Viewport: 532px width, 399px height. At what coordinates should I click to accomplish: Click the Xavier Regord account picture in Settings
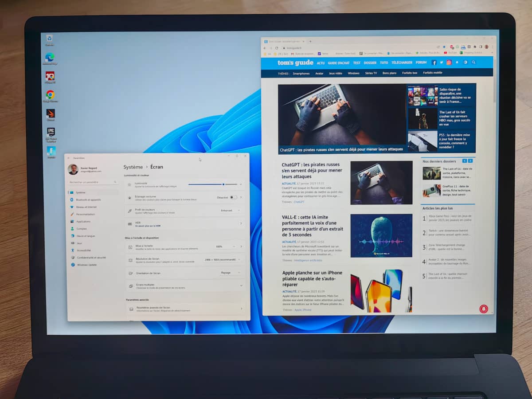(x=73, y=169)
